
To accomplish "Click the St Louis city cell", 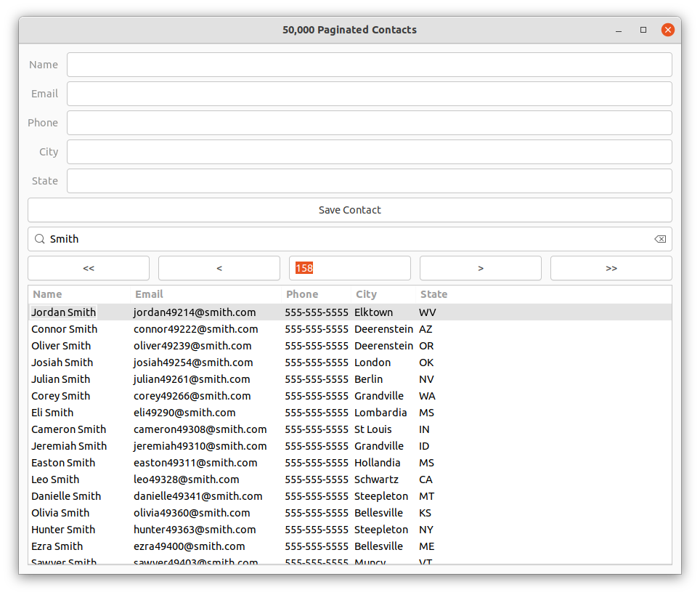I will [373, 429].
